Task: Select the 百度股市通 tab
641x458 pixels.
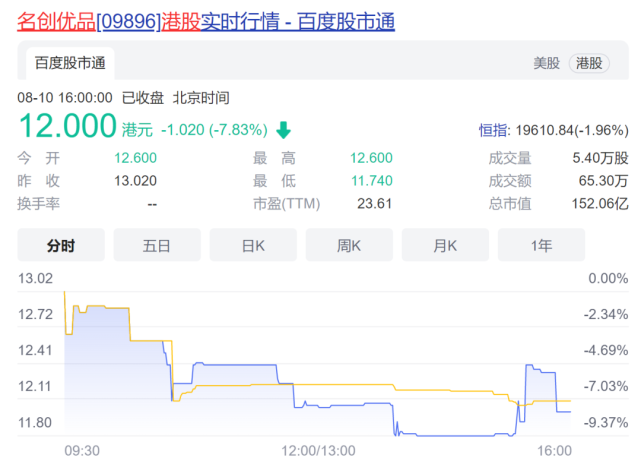Action: (x=70, y=63)
